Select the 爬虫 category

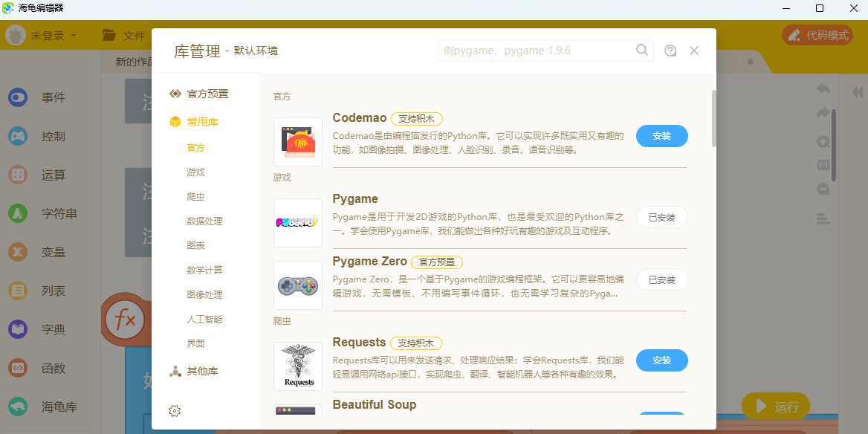[196, 196]
